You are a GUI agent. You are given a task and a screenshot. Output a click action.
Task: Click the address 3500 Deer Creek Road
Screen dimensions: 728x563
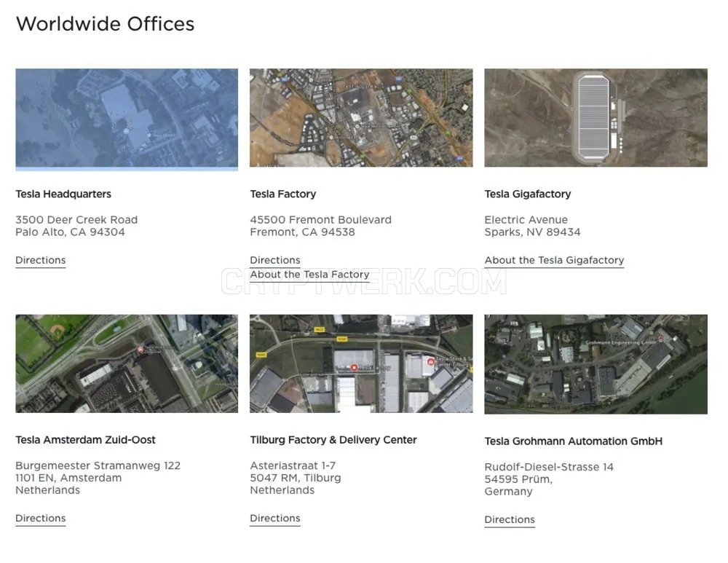tap(76, 220)
